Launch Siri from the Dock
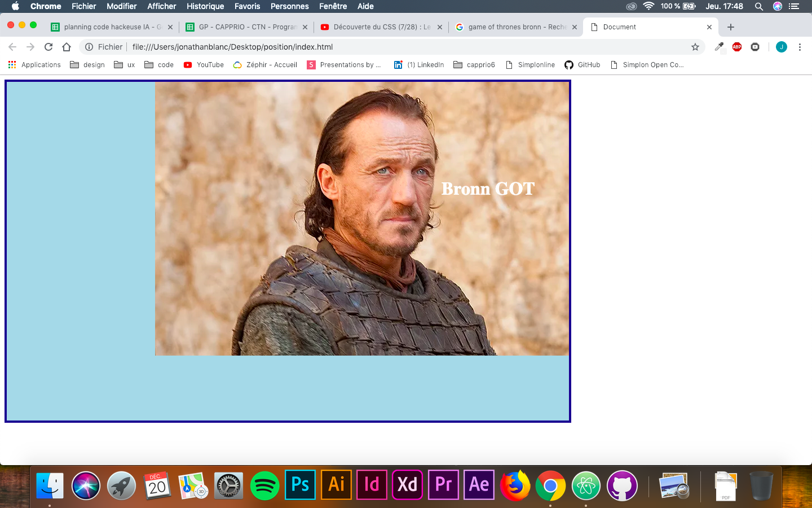This screenshot has width=812, height=508. (86, 485)
